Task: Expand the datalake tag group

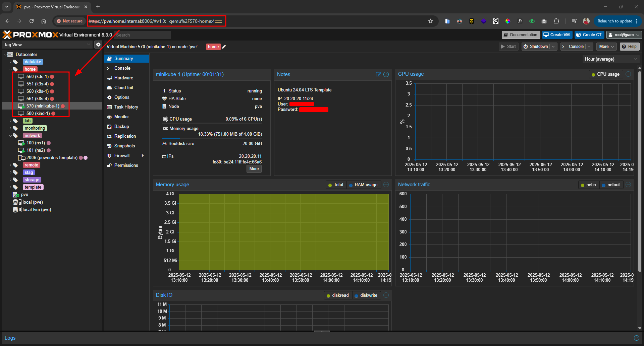Action: click(10, 62)
